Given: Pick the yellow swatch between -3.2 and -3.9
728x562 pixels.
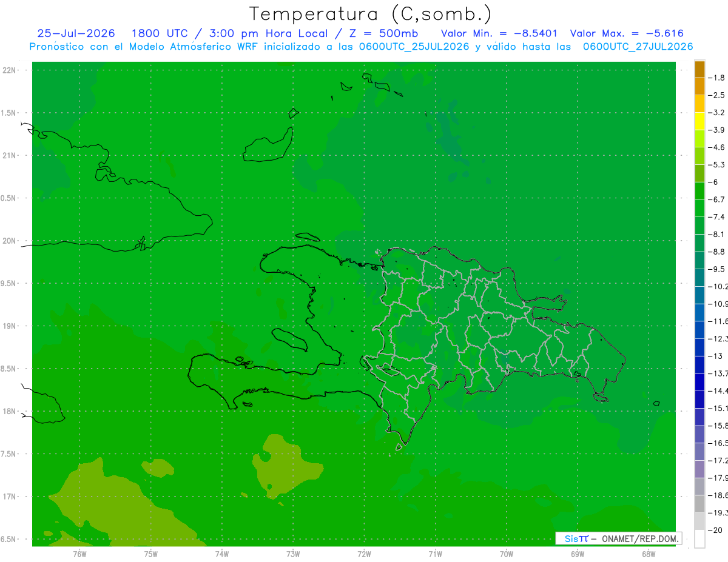Looking at the screenshot, I should pos(699,121).
